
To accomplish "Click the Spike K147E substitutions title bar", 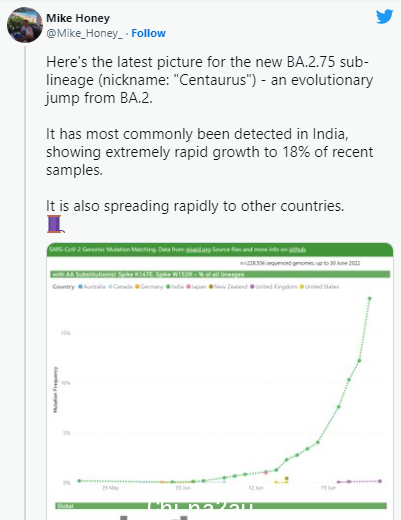I will [220, 274].
